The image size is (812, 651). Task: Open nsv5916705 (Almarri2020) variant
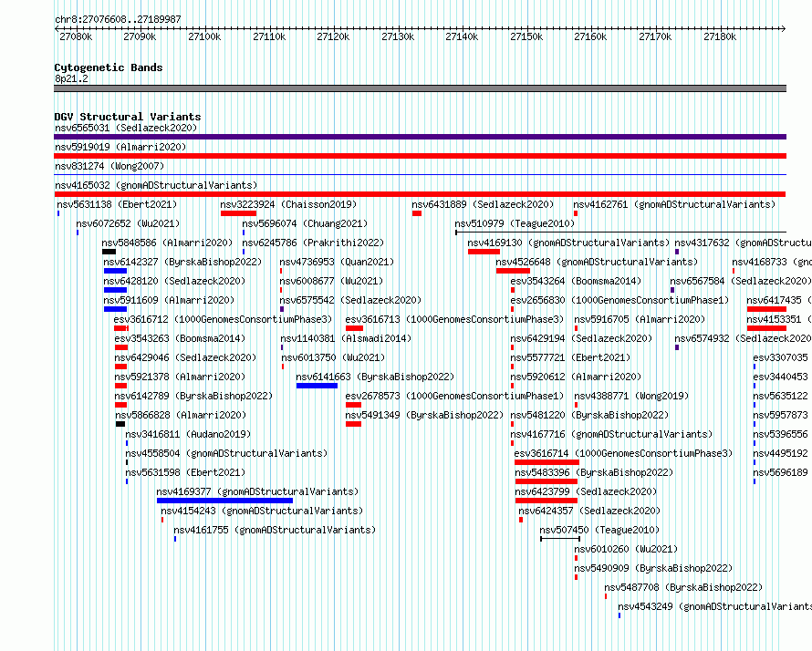click(x=640, y=319)
